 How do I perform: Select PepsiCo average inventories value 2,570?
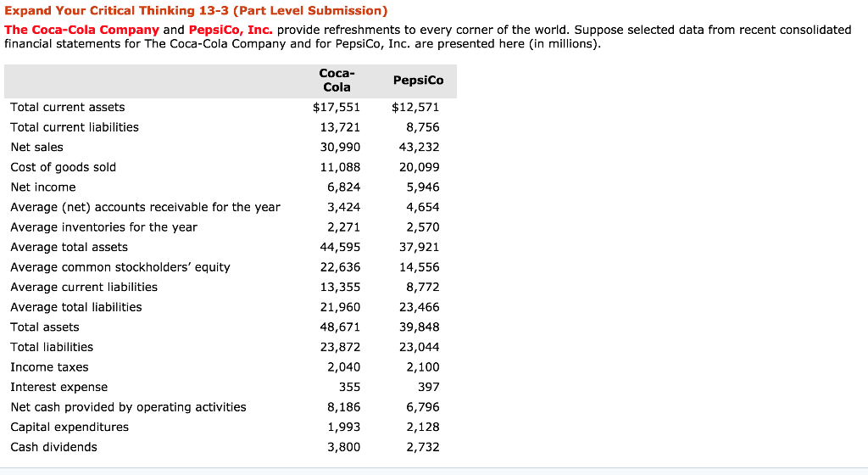(423, 227)
